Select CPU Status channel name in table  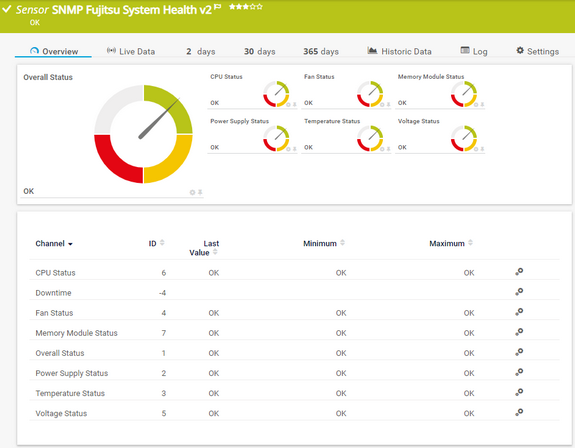[x=55, y=273]
